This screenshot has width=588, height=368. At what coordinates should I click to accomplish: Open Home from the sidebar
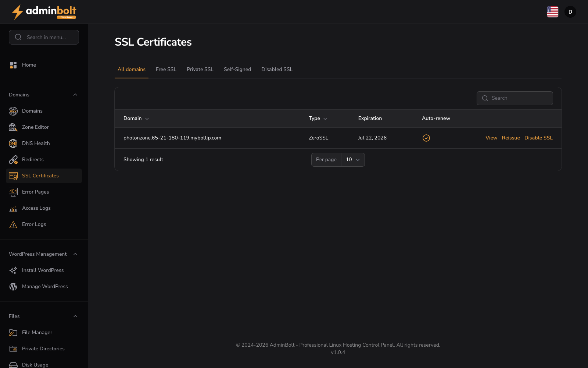click(44, 65)
